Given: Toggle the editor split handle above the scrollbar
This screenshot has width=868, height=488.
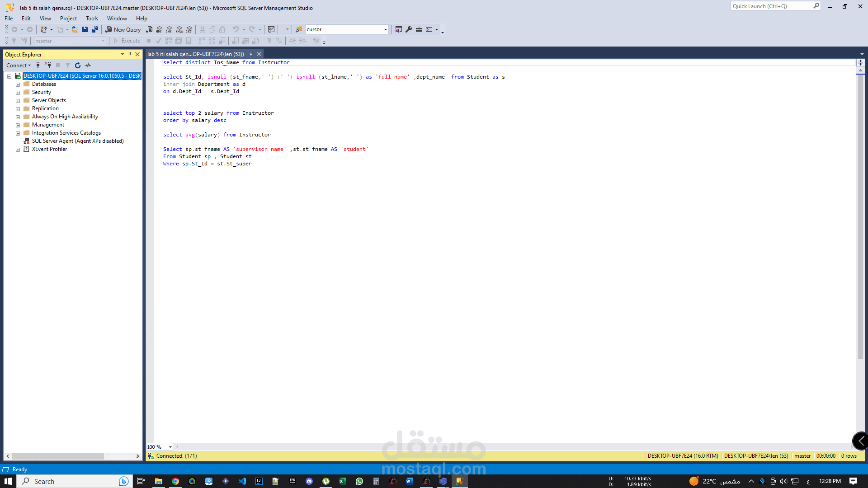Looking at the screenshot, I should click(x=861, y=63).
